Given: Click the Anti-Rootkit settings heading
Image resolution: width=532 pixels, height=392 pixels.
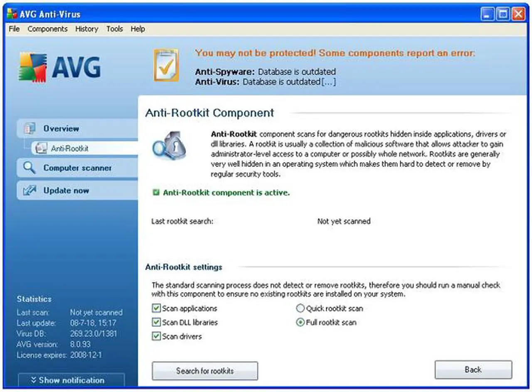Looking at the screenshot, I should (x=184, y=267).
